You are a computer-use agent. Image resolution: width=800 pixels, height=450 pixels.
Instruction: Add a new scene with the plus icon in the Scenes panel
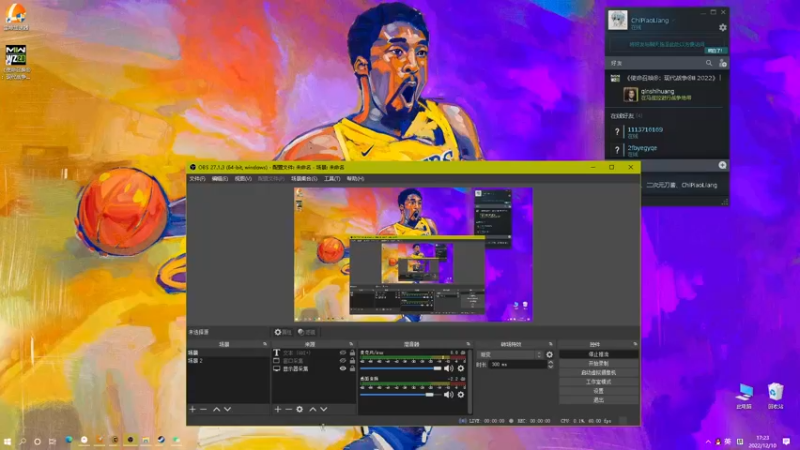click(x=192, y=409)
